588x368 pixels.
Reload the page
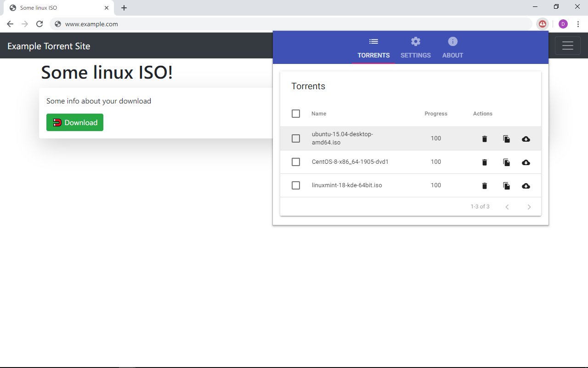[40, 23]
